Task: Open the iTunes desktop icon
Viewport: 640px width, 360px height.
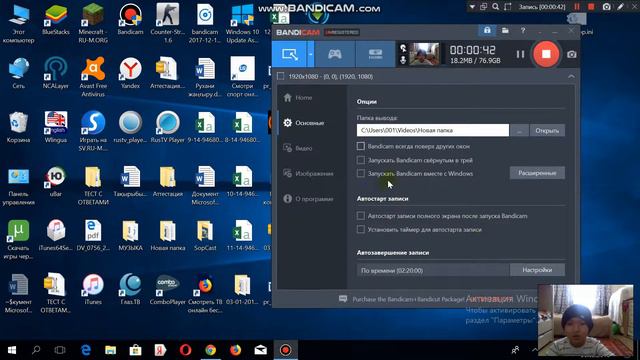Action: [x=93, y=289]
